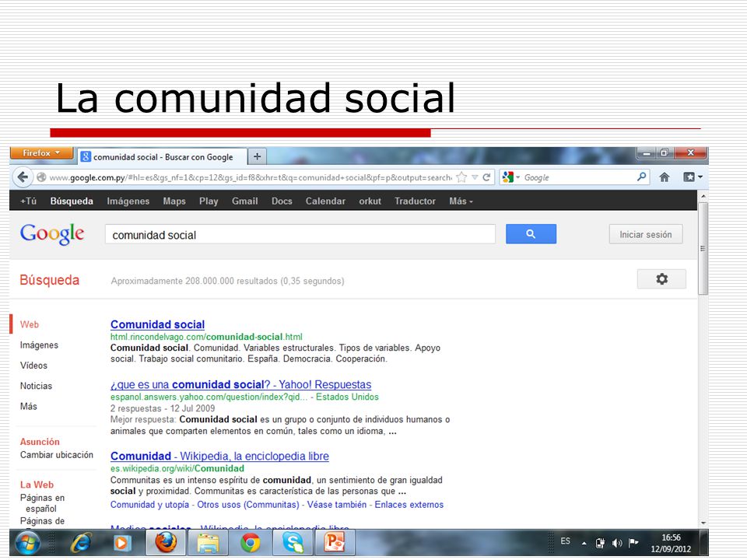Open Comunidad Wikipedia result link

219,456
